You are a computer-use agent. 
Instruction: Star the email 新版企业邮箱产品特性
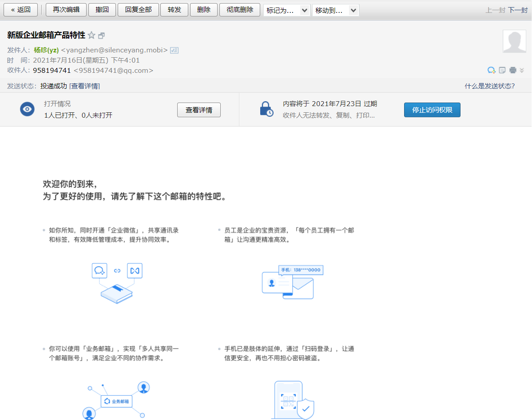tap(91, 36)
